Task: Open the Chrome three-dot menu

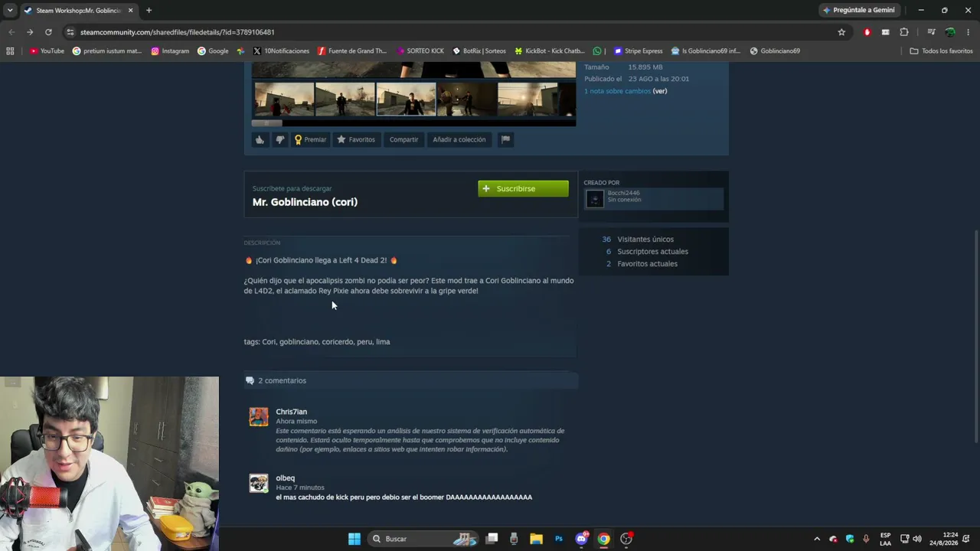Action: [969, 32]
